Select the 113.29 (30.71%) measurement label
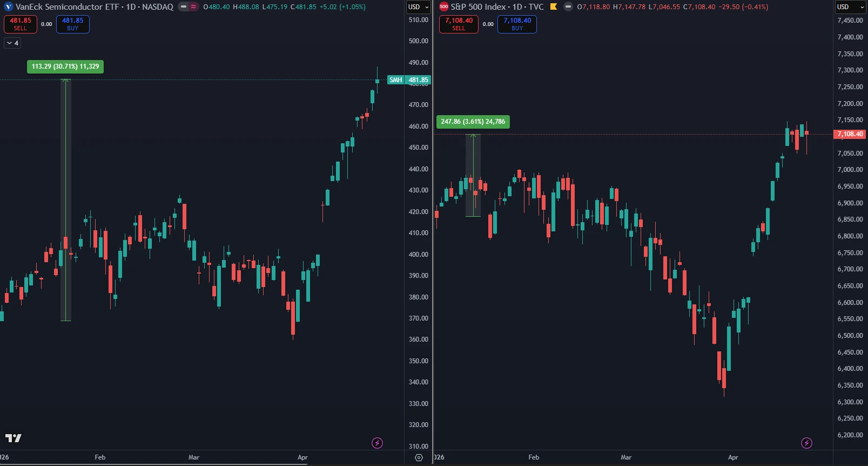 65,66
